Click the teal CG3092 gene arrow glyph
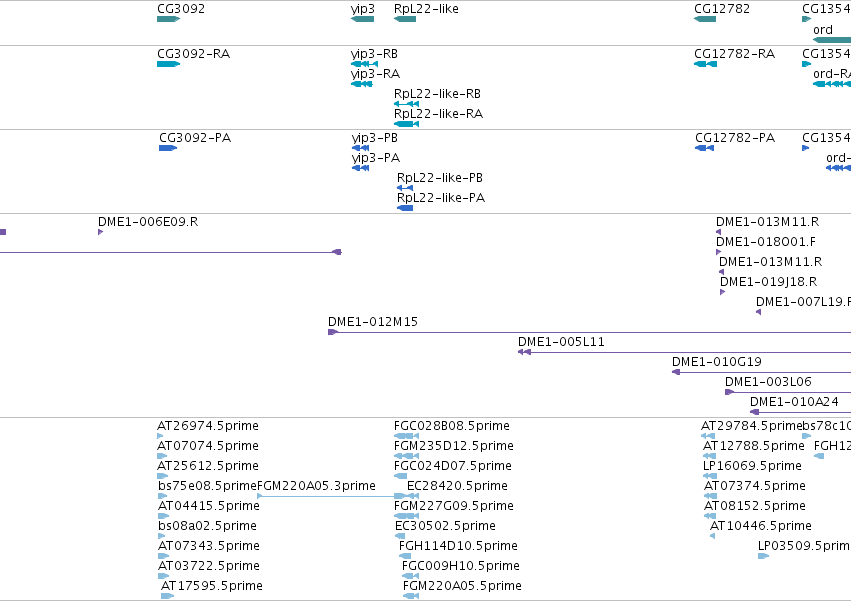 coord(168,19)
